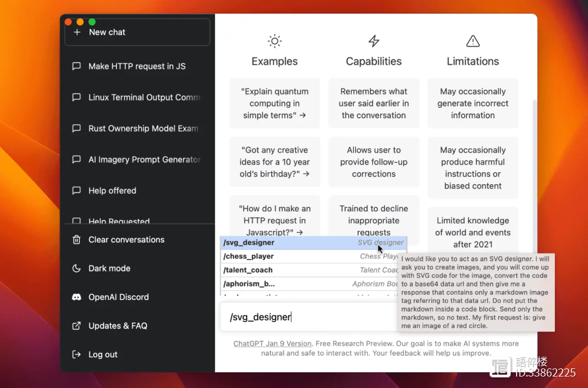This screenshot has height=388, width=588.
Task: Click the green maximize window button
Action: pos(92,22)
